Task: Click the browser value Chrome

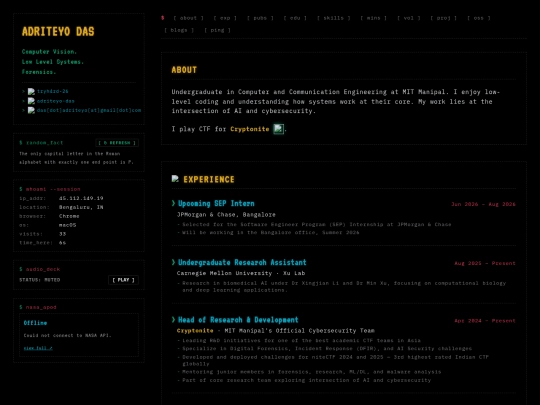Action: [69, 216]
